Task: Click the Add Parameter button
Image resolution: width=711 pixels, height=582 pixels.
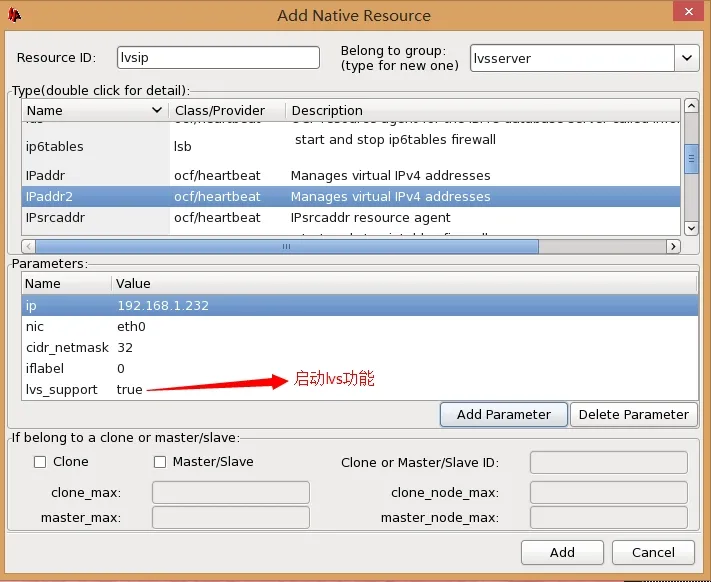Action: click(503, 414)
